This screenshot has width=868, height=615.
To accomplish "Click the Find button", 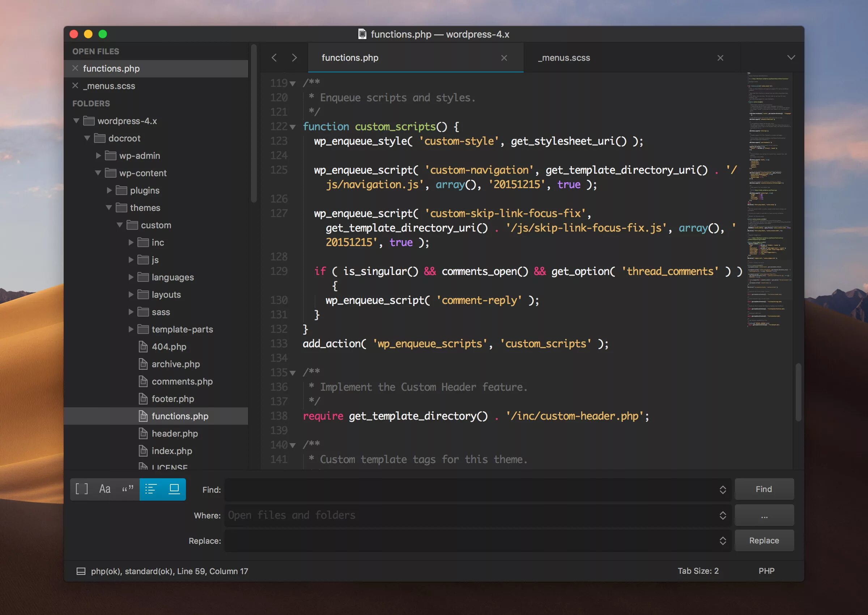I will click(764, 489).
